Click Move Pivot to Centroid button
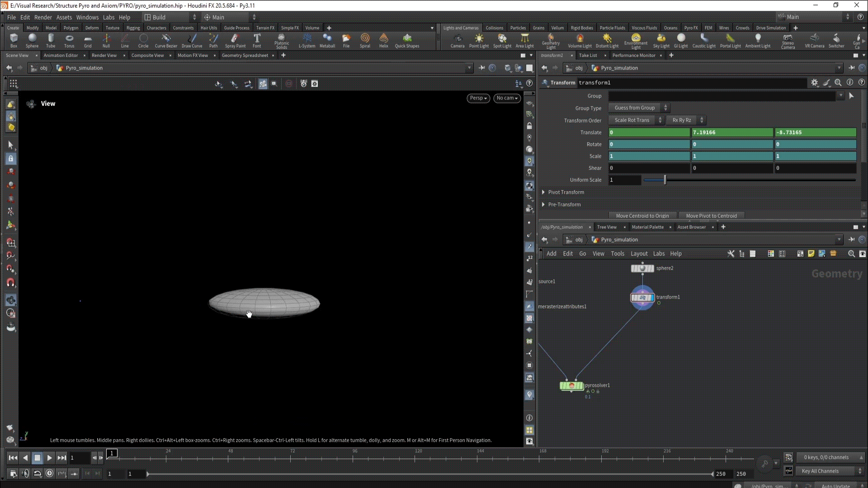 pyautogui.click(x=711, y=216)
